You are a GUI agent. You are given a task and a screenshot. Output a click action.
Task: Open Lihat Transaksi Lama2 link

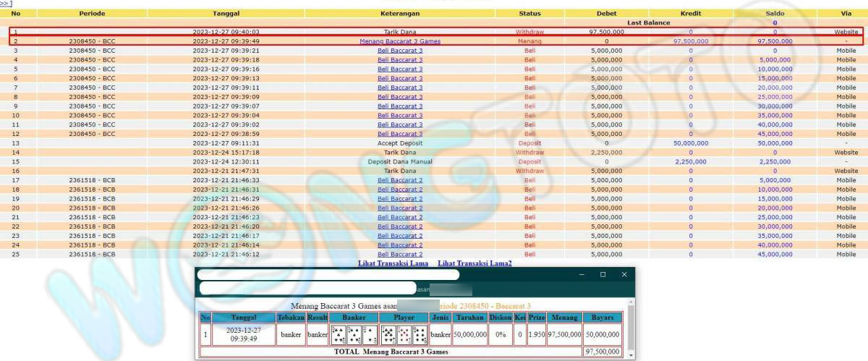475,263
